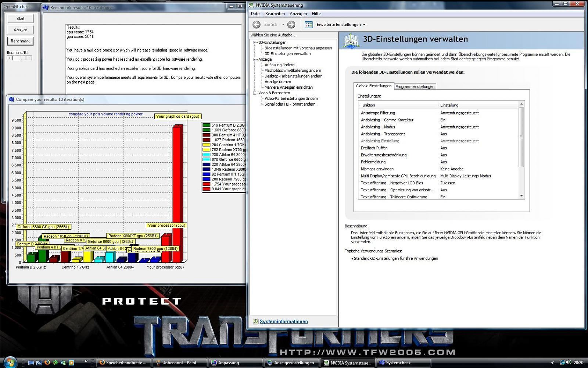Viewport: 588px width, 368px height.
Task: Open the Bearbeiten menu
Action: click(x=275, y=14)
